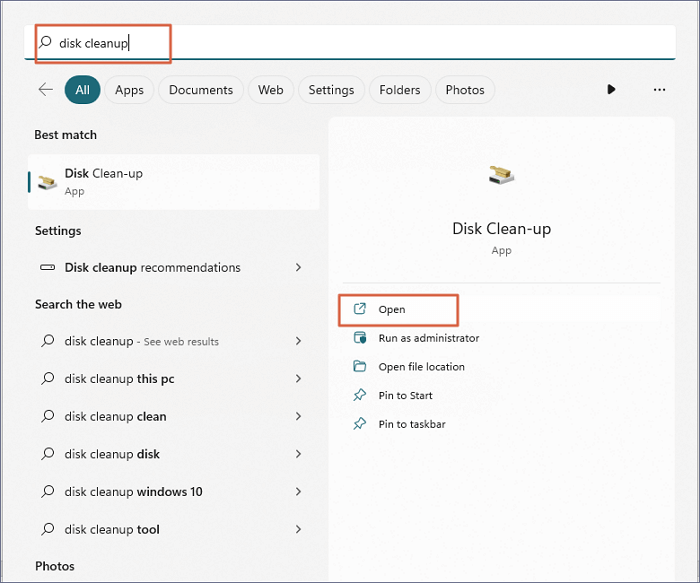
Task: Click the Run as administrator shield icon
Action: (x=360, y=338)
